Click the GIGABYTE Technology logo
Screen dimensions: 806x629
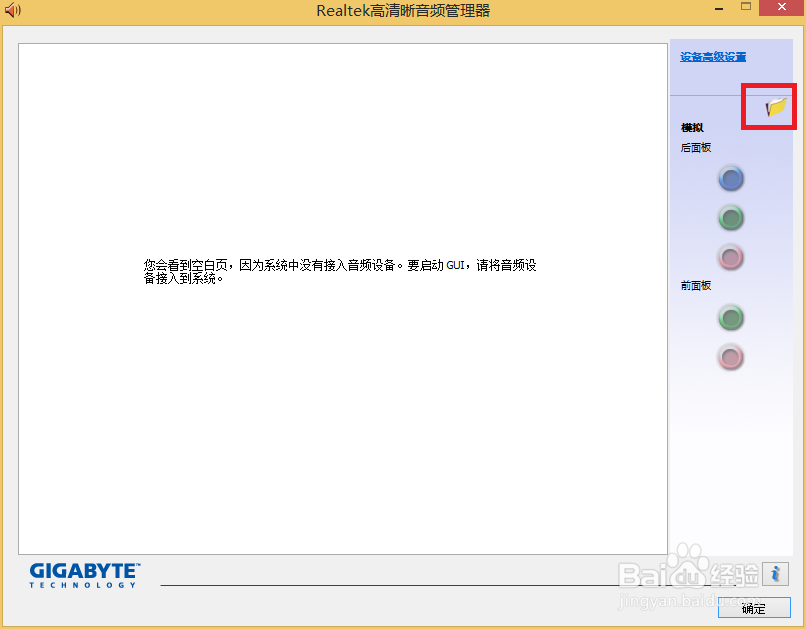tap(85, 575)
